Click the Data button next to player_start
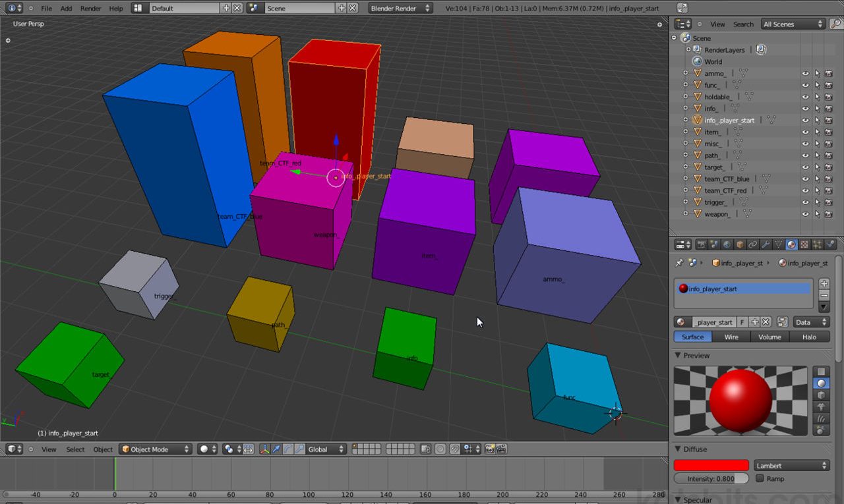Image resolution: width=844 pixels, height=504 pixels. click(810, 322)
